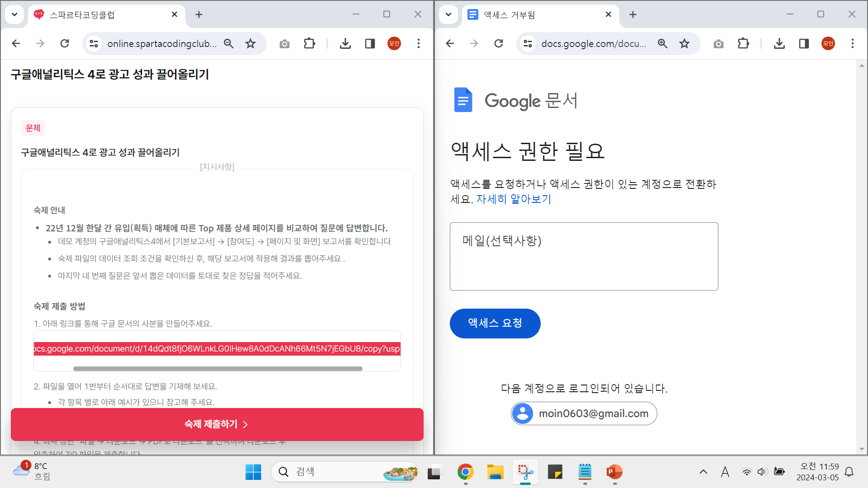Click the docs.google.com address bar URL

pyautogui.click(x=594, y=43)
